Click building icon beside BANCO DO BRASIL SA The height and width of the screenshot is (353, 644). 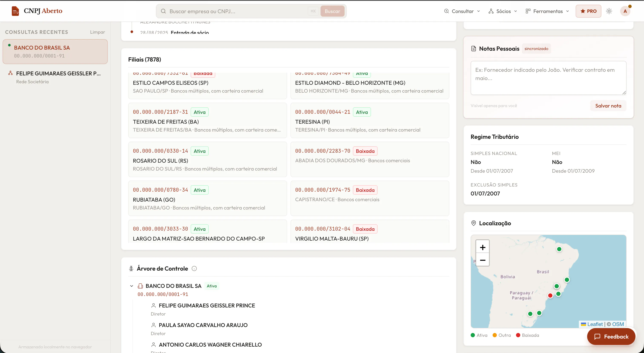point(140,286)
